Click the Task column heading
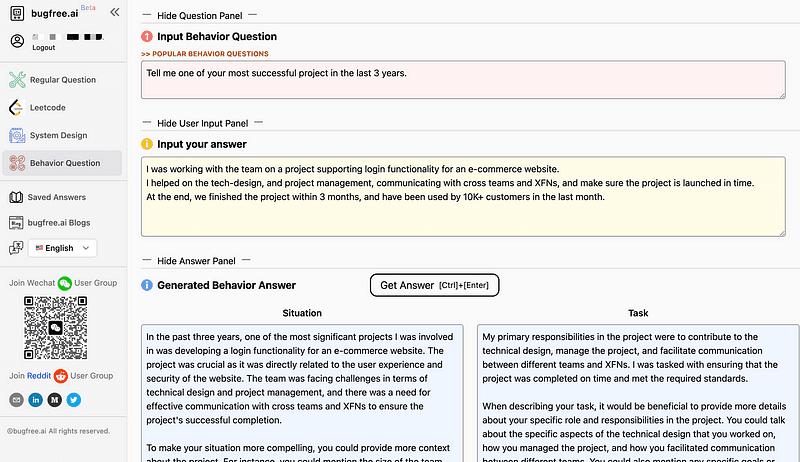Screen dimensions: 800x462 [x=638, y=313]
